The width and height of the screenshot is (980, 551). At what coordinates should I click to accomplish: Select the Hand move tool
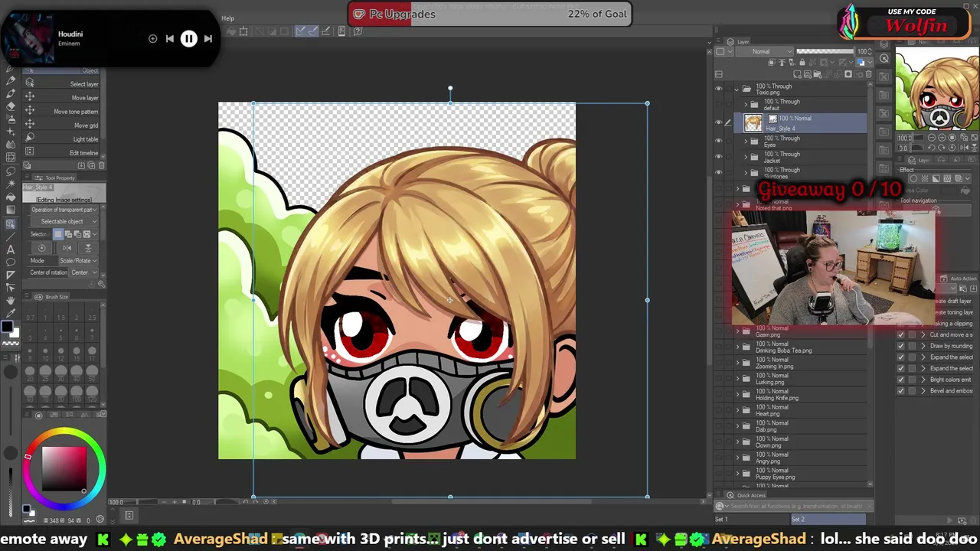[x=11, y=300]
